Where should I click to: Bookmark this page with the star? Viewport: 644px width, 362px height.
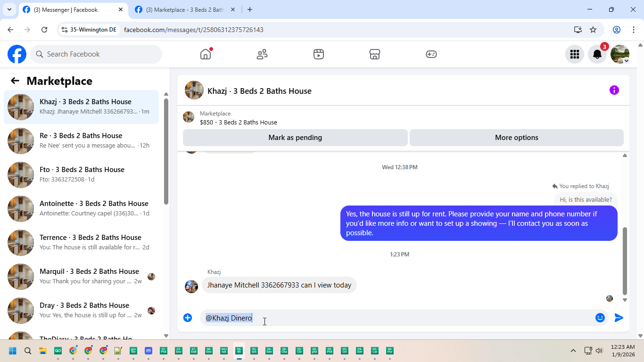click(x=593, y=30)
